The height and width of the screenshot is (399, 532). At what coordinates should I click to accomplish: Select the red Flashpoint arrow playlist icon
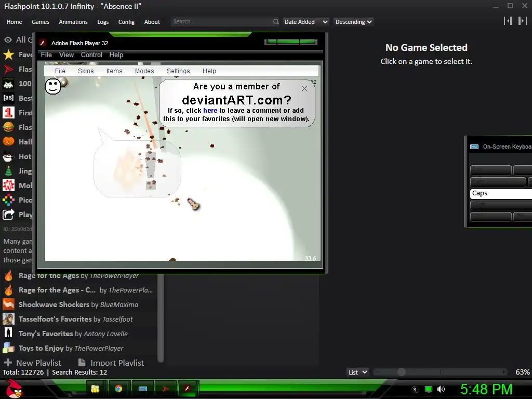[x=8, y=69]
